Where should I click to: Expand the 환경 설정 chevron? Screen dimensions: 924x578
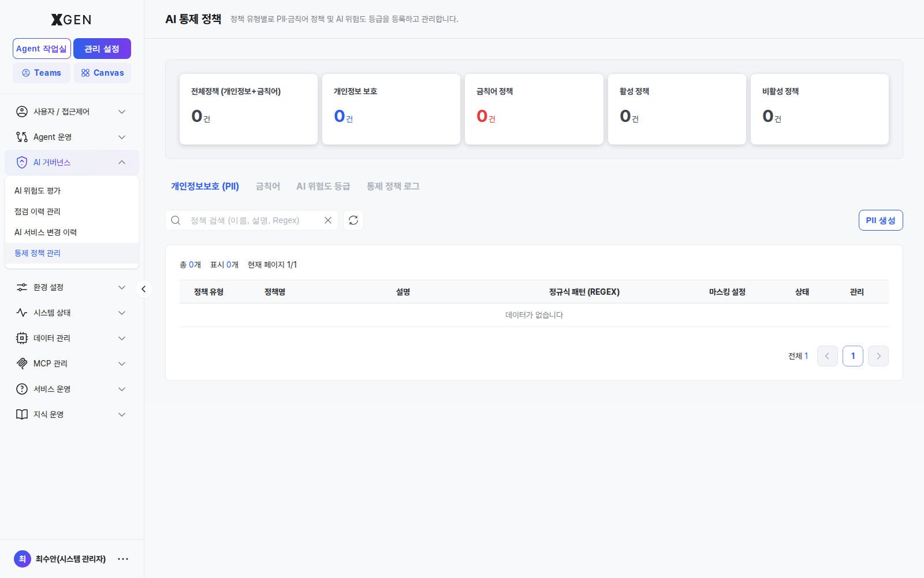122,287
